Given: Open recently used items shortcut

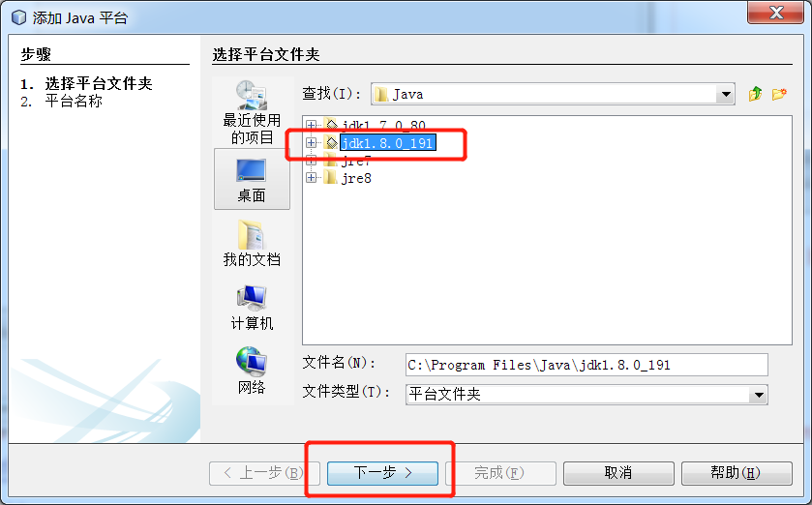Looking at the screenshot, I should click(252, 113).
